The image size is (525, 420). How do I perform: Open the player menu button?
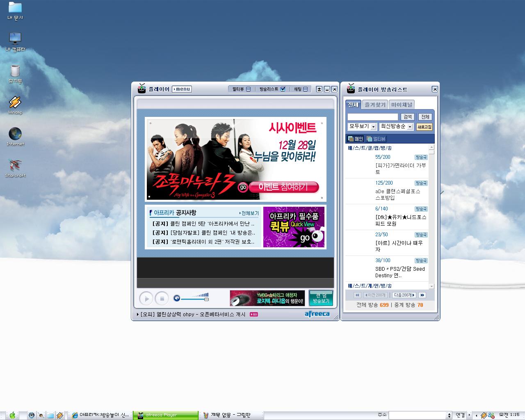(x=182, y=89)
